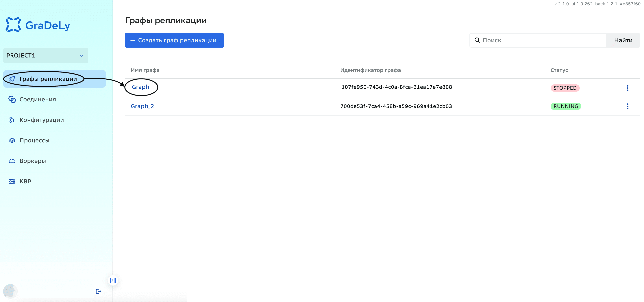
Task: Open the Graph link
Action: pyautogui.click(x=140, y=87)
